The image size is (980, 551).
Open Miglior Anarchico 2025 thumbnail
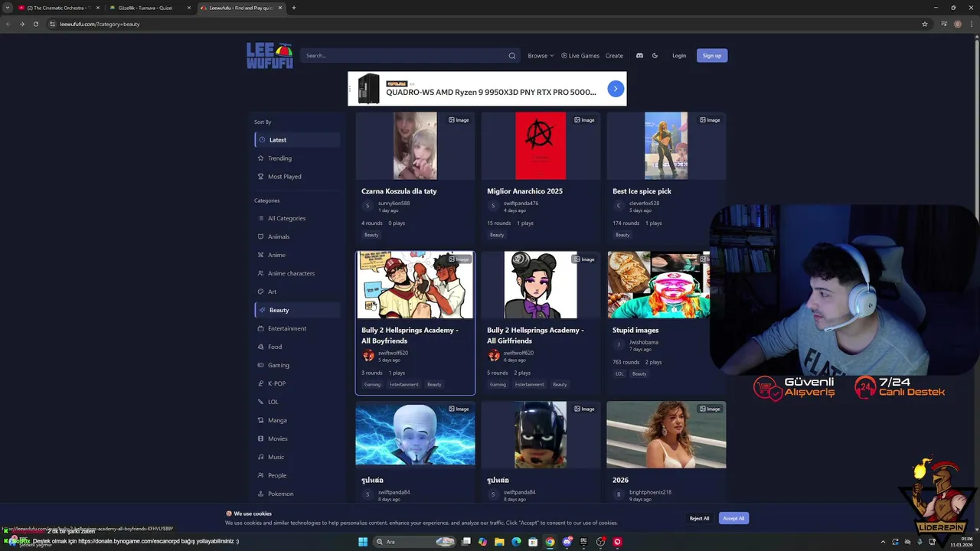click(541, 145)
